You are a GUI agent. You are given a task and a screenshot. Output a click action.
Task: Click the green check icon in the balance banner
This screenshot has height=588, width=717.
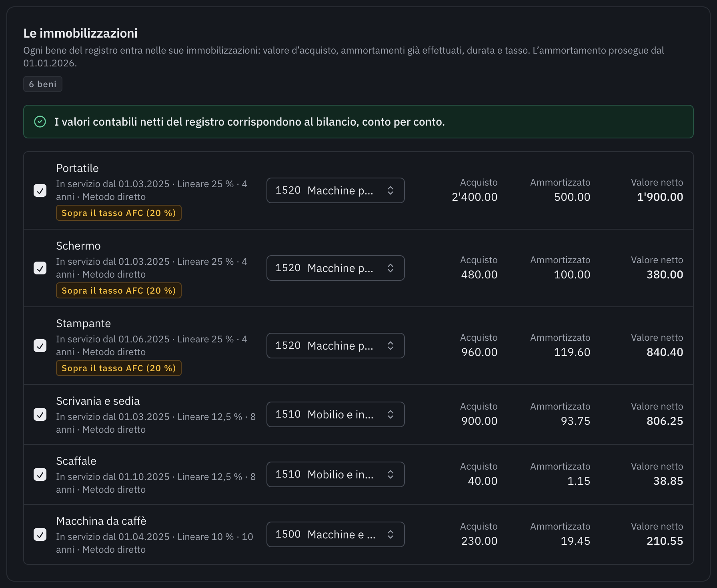40,122
